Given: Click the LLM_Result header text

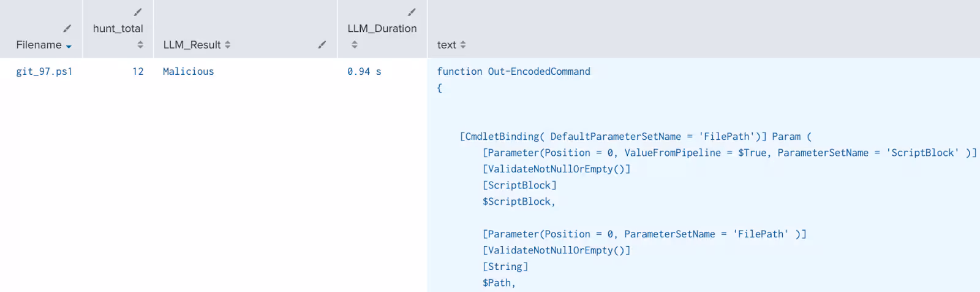Looking at the screenshot, I should pos(192,45).
